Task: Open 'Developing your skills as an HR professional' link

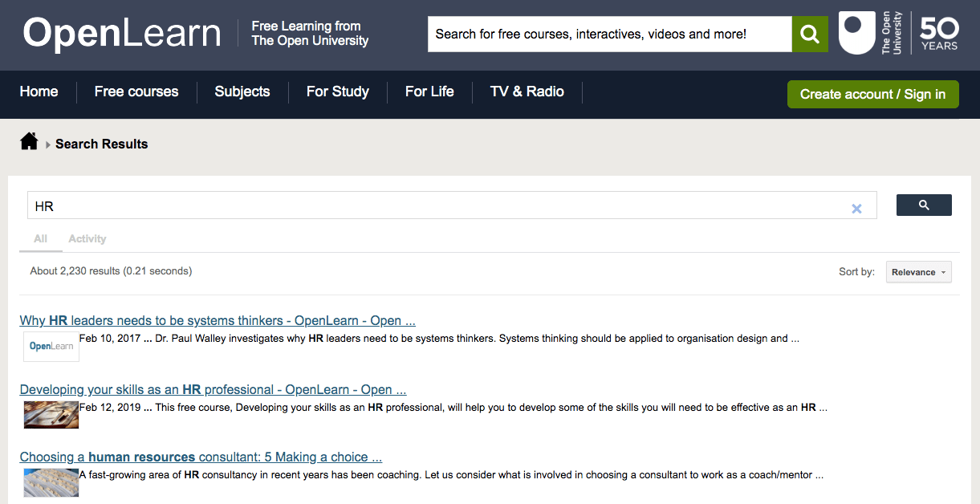Action: [213, 389]
